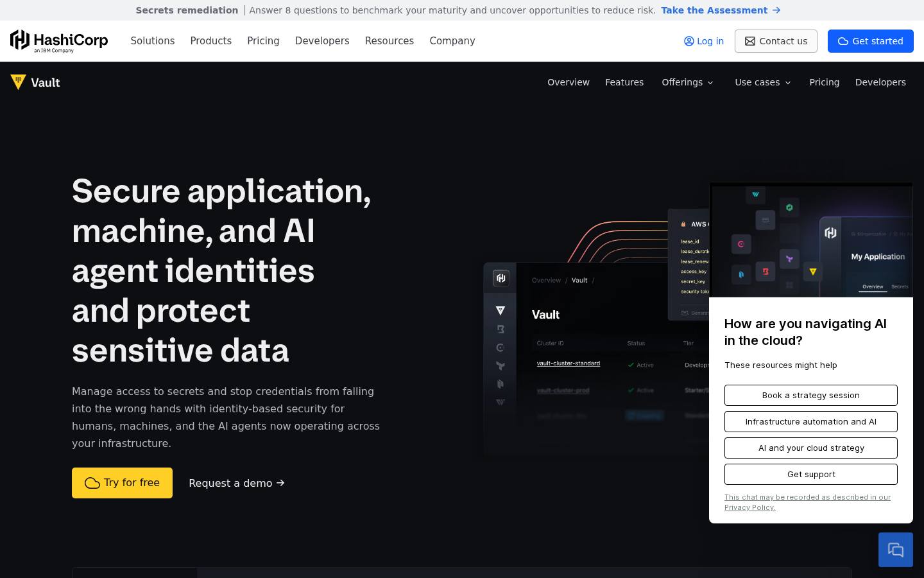
Task: Choose Book a strategy session
Action: point(811,395)
